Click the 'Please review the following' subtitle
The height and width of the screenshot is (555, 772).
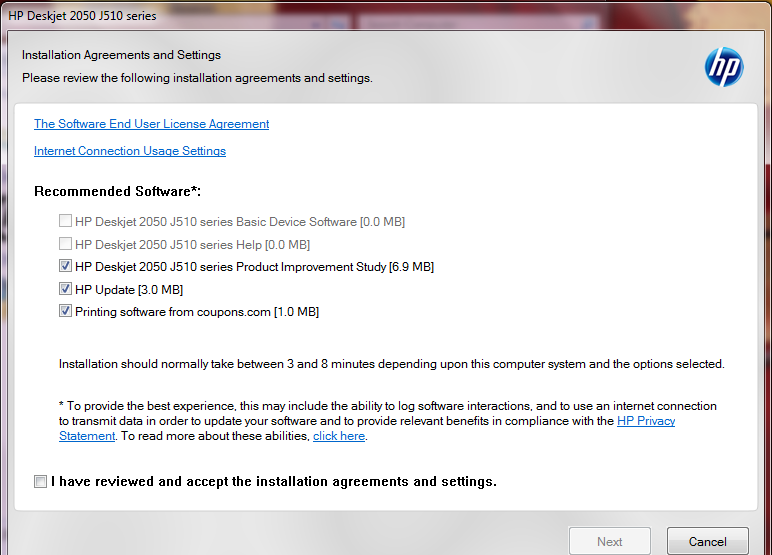[x=197, y=78]
